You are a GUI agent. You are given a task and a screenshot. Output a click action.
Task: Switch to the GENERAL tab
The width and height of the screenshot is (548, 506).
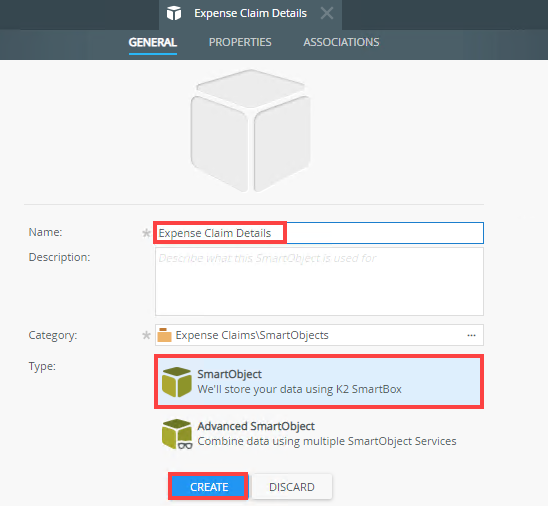pyautogui.click(x=153, y=42)
